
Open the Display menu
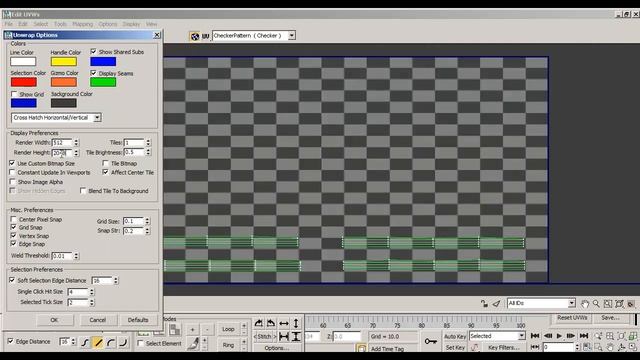(x=131, y=24)
